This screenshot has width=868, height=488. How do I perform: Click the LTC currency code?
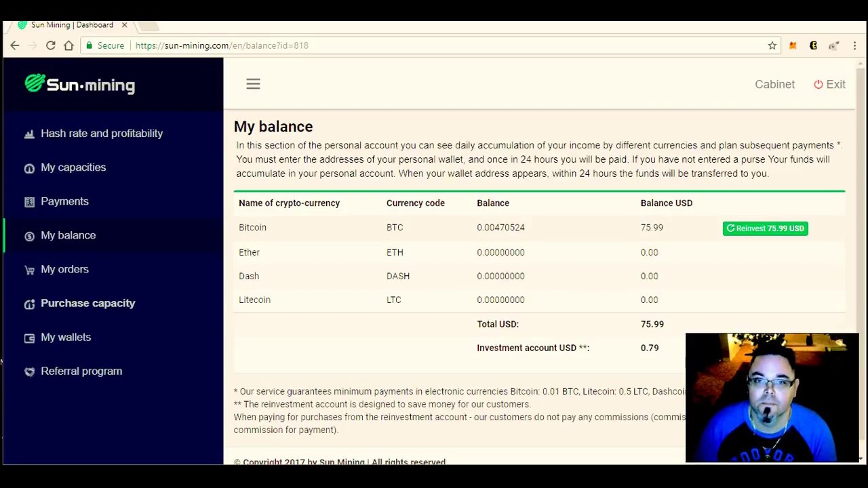click(394, 300)
